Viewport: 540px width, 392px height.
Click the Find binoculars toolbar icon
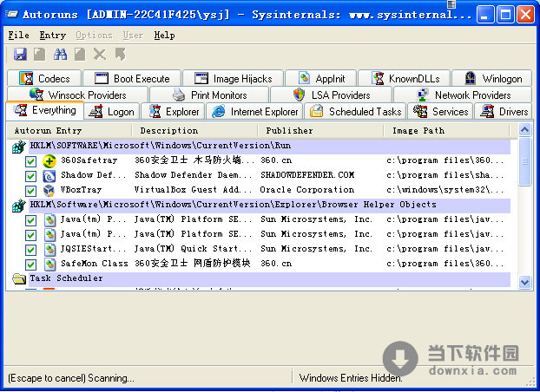pos(60,55)
